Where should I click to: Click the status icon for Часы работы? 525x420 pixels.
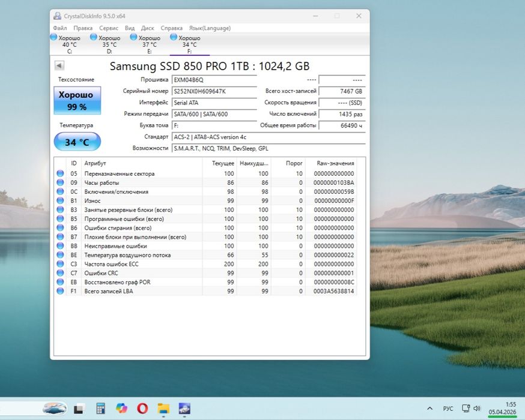(60, 182)
